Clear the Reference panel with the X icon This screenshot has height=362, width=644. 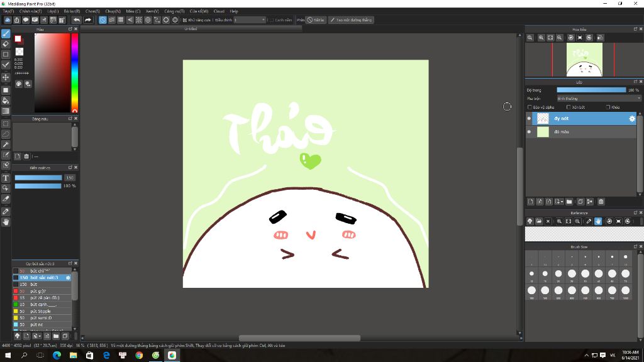(548, 221)
